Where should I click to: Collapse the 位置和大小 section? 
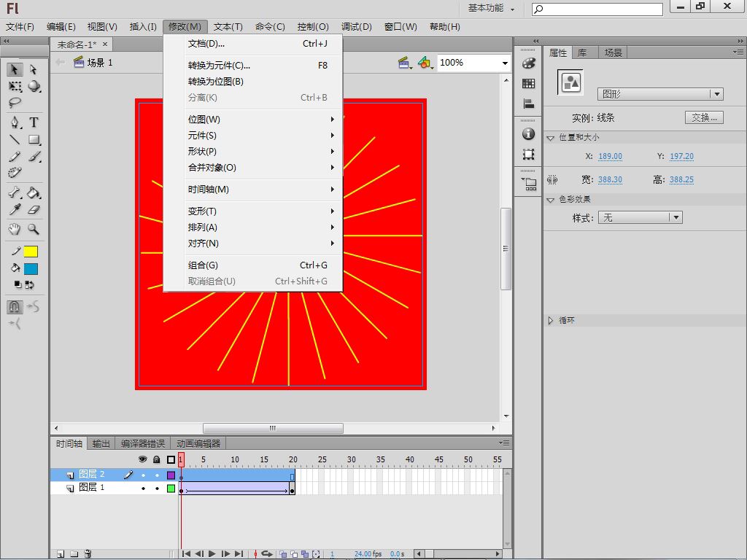coord(550,138)
